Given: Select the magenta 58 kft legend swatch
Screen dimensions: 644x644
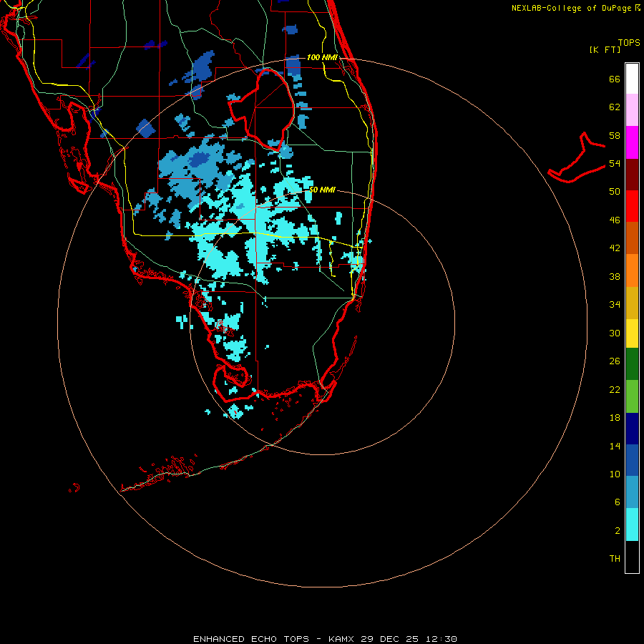Looking at the screenshot, I should pos(632,142).
